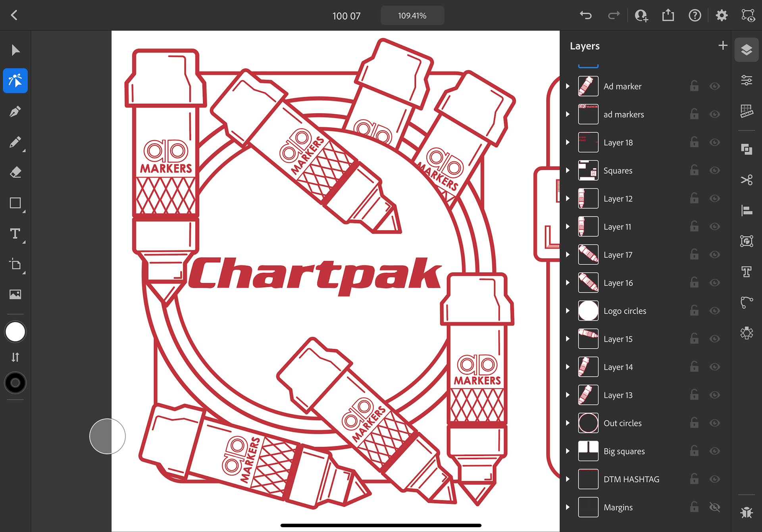Open the Scissors cut panel

747,180
